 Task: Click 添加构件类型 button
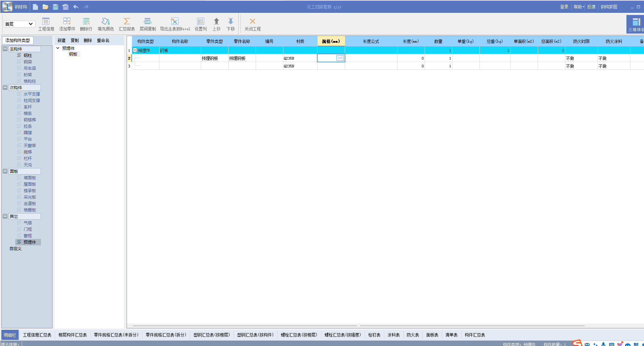tap(18, 40)
